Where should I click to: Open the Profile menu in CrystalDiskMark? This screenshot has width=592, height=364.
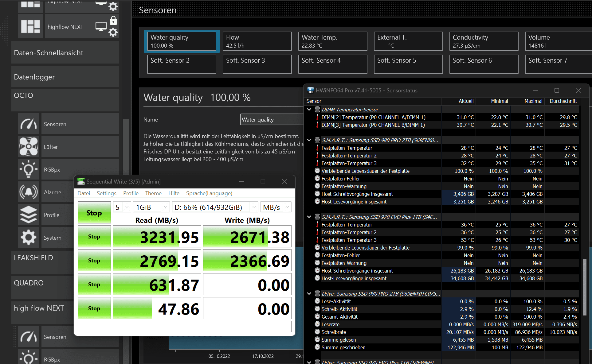tap(131, 193)
